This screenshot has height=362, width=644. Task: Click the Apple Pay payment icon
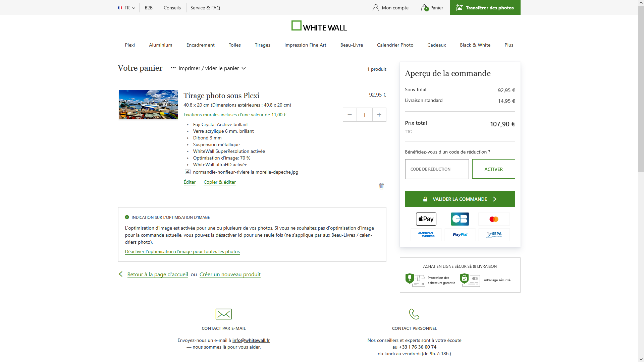point(426,219)
